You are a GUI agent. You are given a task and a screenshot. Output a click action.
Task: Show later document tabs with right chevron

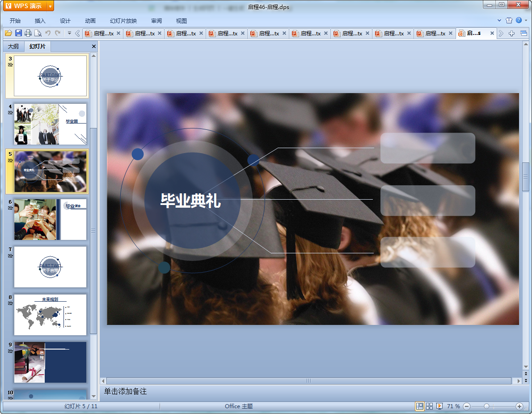point(501,33)
